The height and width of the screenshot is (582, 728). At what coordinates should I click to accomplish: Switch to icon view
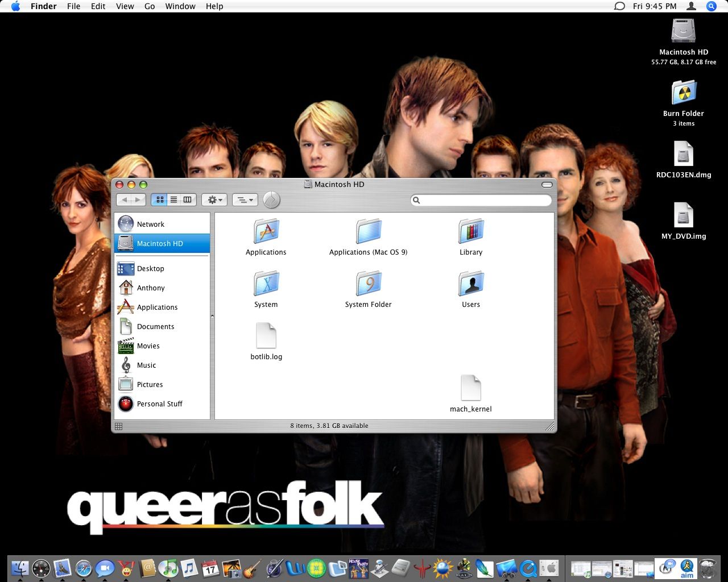160,199
